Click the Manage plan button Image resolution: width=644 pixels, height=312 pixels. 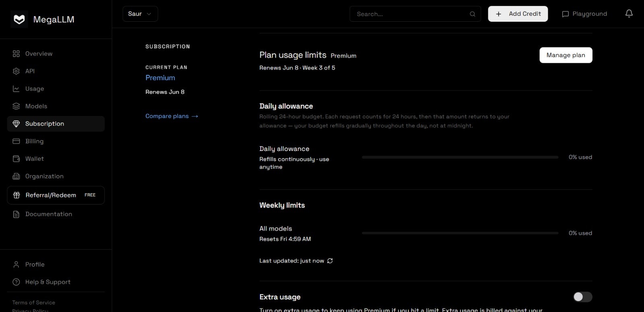coord(566,55)
